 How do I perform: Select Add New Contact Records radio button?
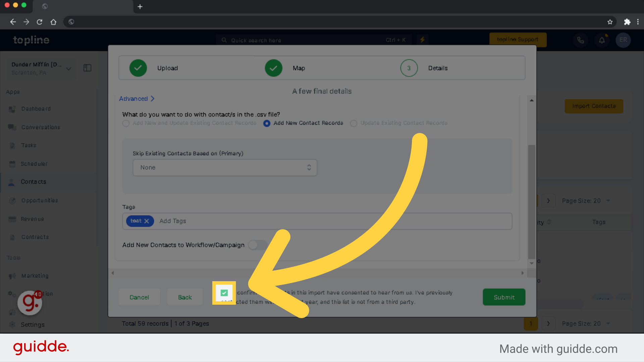click(x=267, y=123)
